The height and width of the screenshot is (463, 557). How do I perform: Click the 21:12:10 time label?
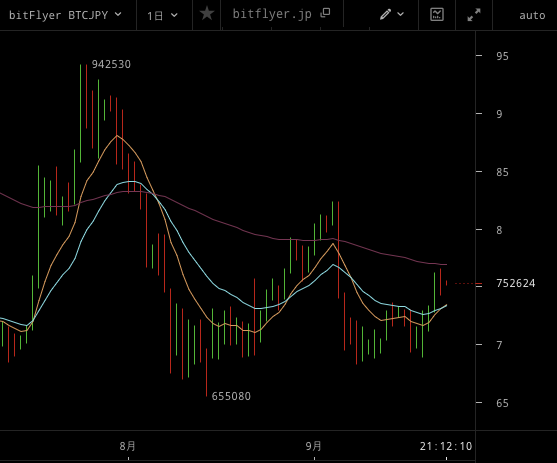[446, 446]
